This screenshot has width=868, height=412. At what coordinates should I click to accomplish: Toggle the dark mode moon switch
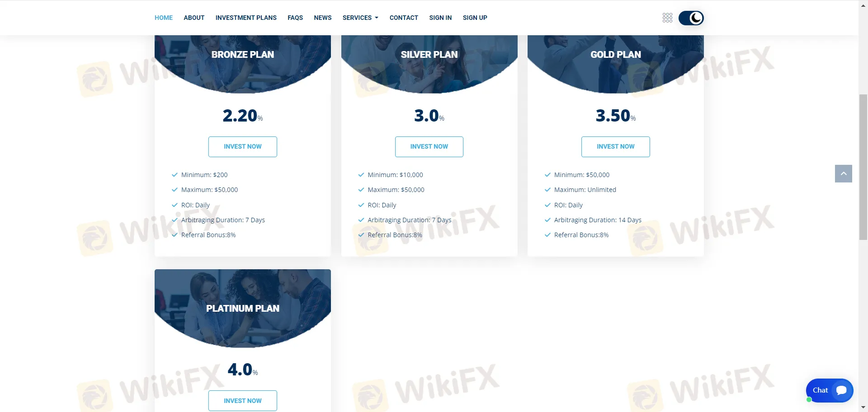pyautogui.click(x=691, y=18)
